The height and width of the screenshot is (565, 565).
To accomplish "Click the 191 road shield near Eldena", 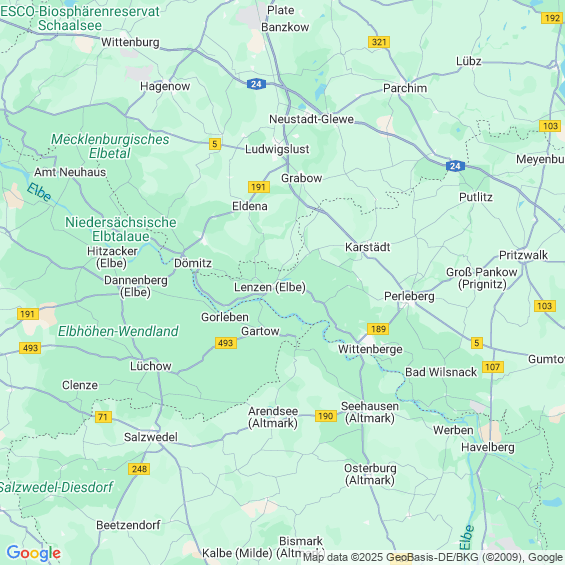I will [259, 187].
